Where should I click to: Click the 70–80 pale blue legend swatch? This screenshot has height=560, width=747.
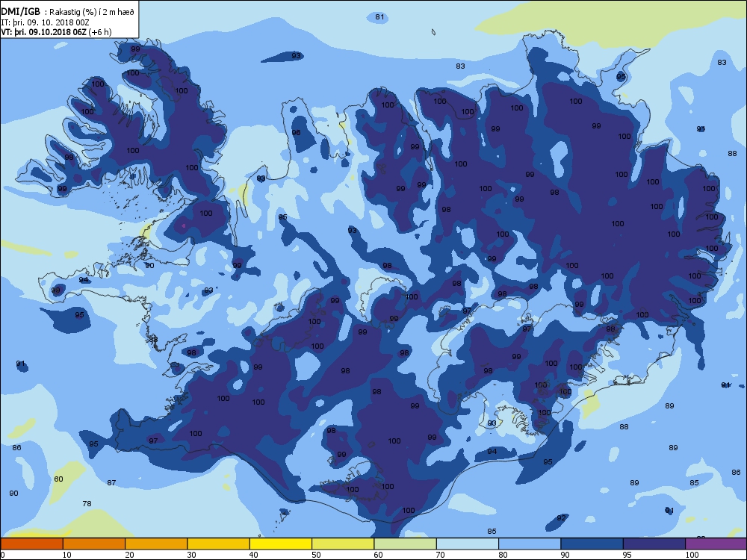tap(468, 544)
